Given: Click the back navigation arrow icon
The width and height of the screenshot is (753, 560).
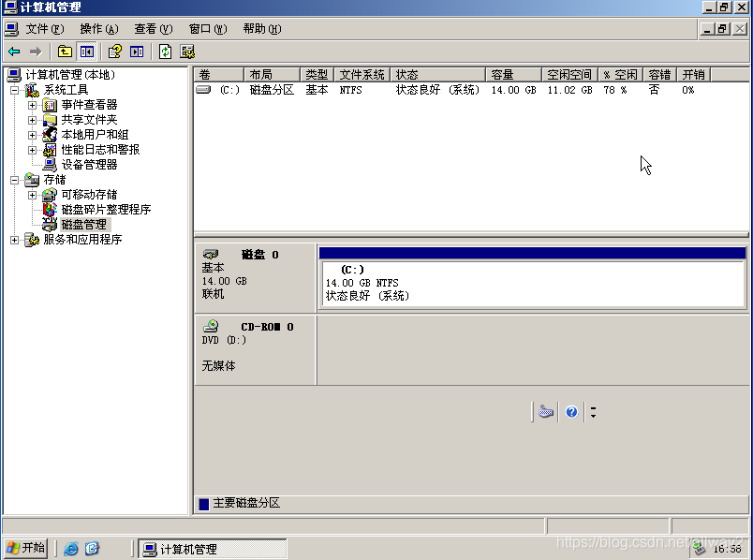Looking at the screenshot, I should 14,52.
